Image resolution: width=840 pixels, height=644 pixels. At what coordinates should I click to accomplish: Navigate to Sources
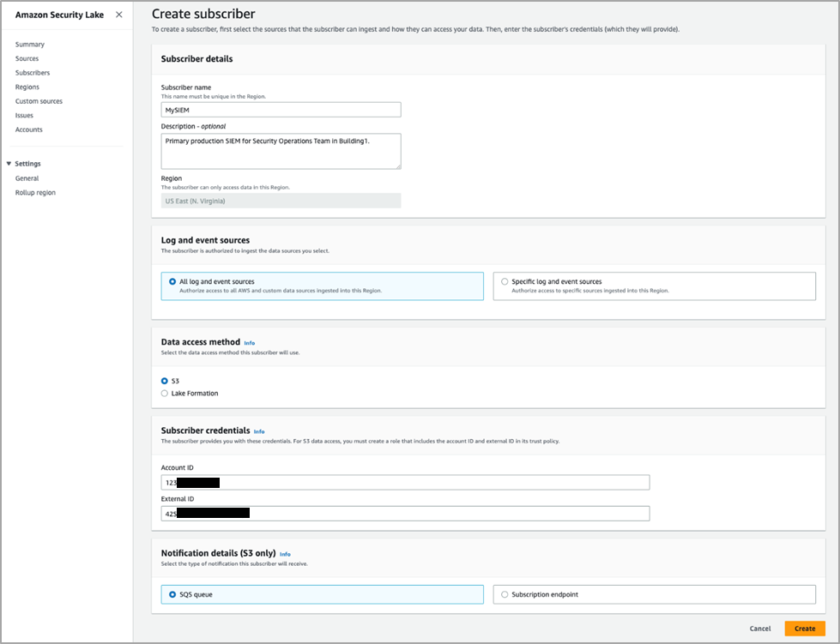tap(25, 58)
